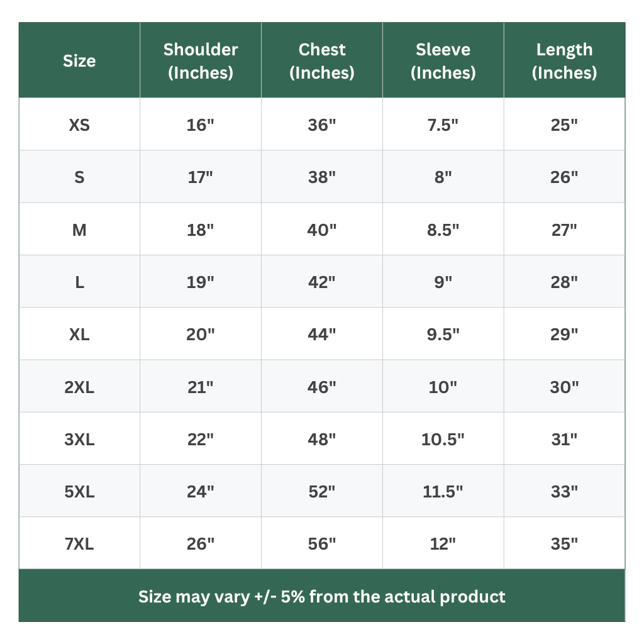
Task: Select the M size shoulder value 18"
Action: tap(201, 230)
